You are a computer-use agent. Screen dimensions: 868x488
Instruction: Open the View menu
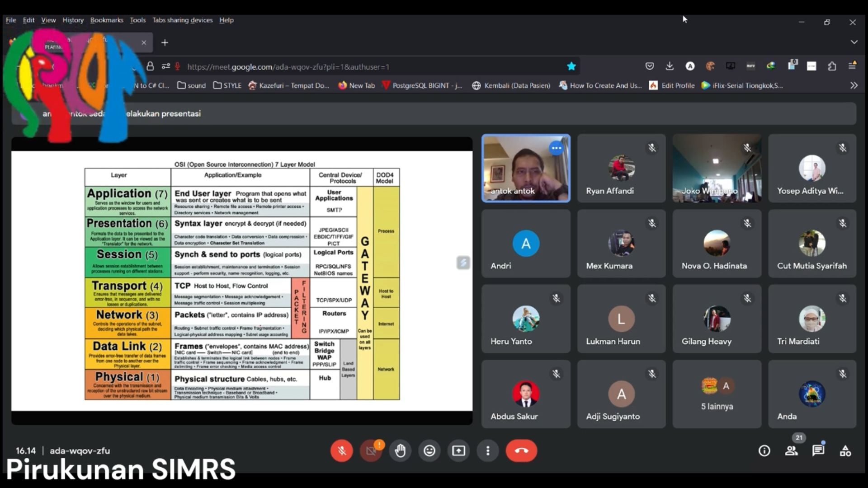tap(48, 20)
